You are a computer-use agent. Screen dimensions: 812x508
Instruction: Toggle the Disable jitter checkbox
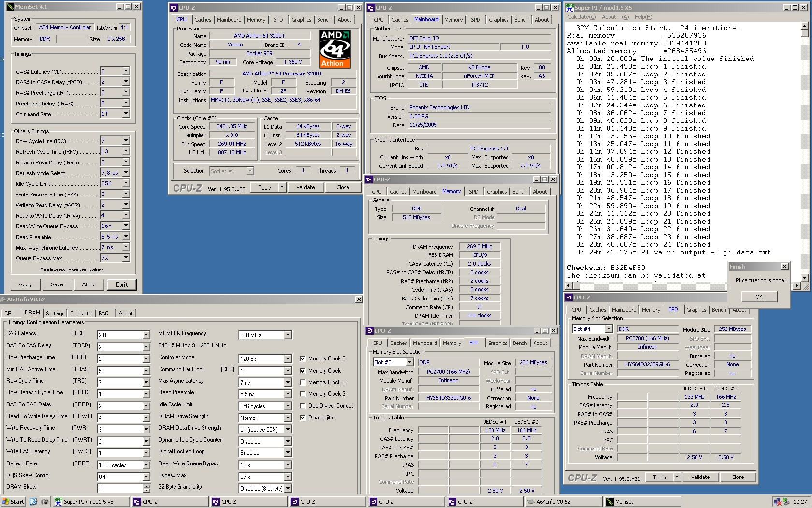[x=303, y=418]
